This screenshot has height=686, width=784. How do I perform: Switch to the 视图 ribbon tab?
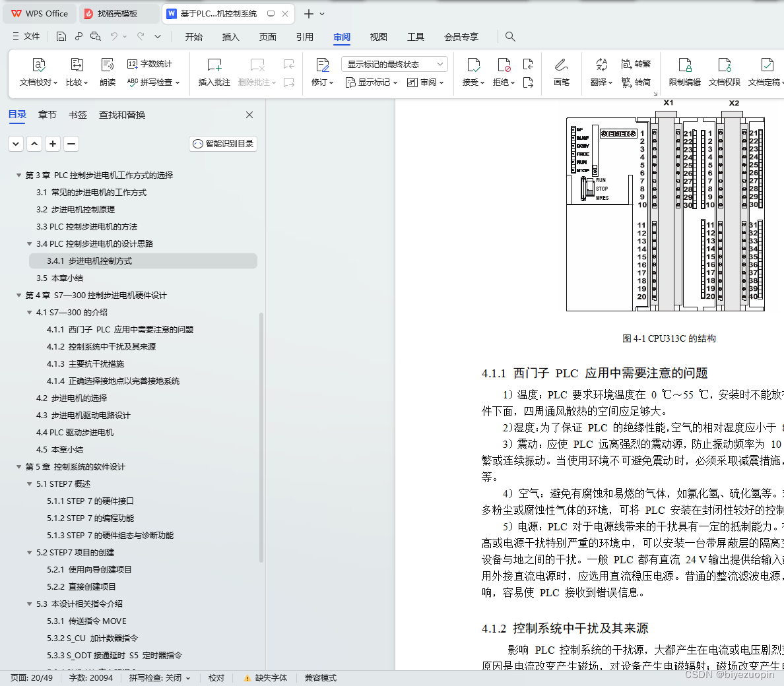click(378, 37)
